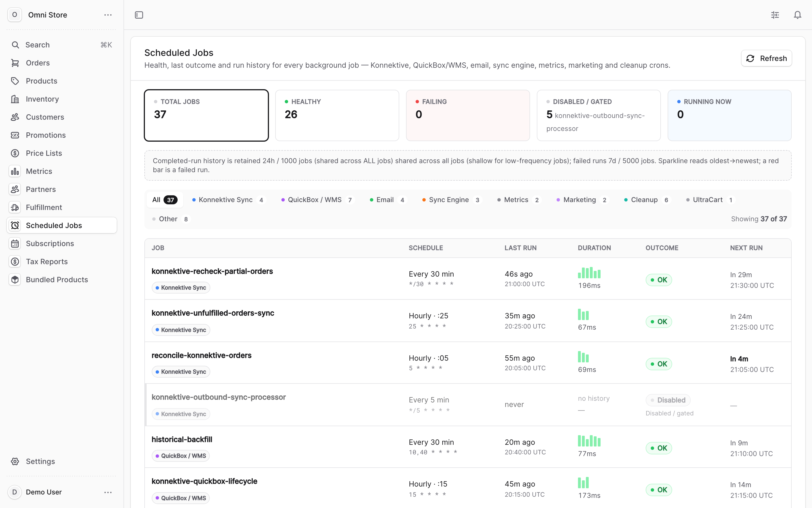Open konnektive-unfulfilled-orders-sync job
This screenshot has width=812, height=508.
point(213,313)
